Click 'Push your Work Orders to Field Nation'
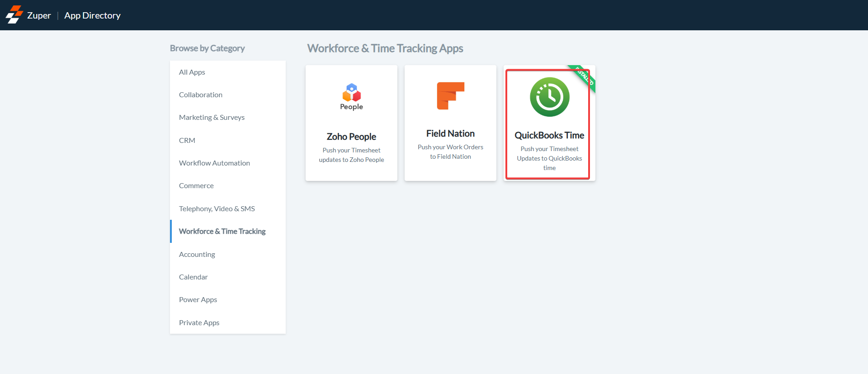 point(450,152)
